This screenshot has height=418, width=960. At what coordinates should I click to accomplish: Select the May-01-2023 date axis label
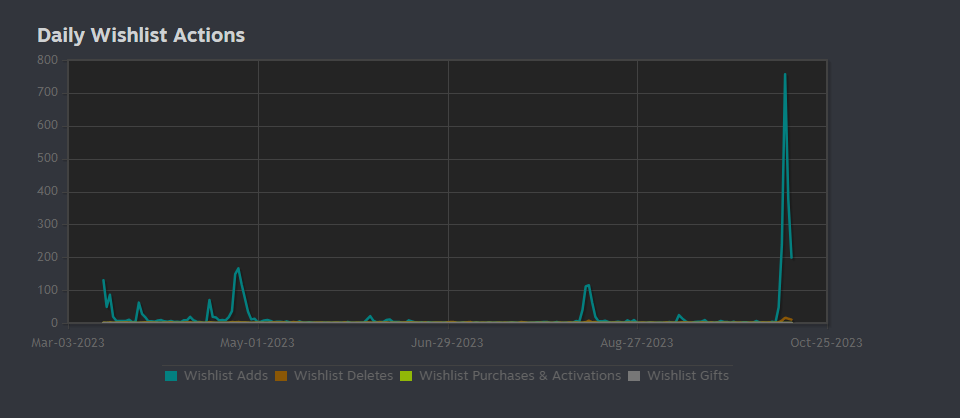point(257,343)
